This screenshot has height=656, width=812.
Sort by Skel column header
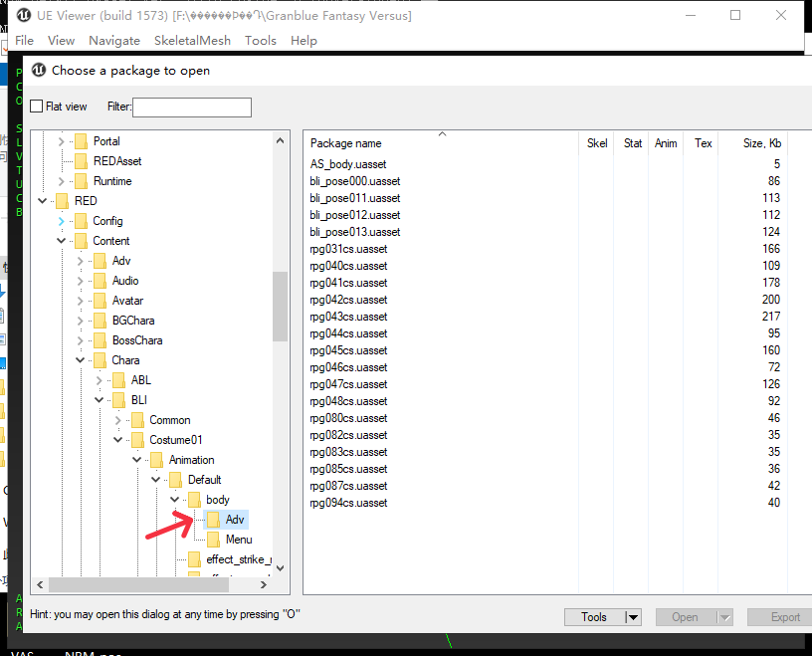597,143
